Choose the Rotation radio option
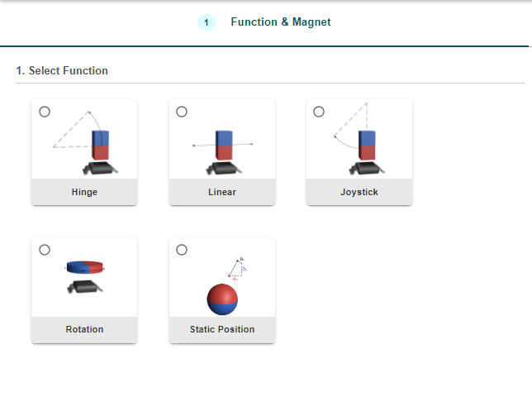The image size is (532, 416). 44,250
